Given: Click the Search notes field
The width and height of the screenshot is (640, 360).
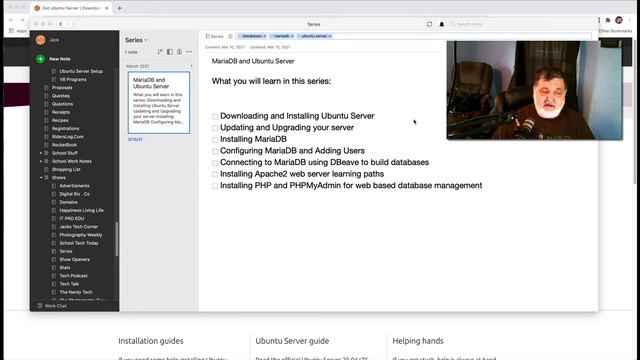Looking at the screenshot, I should pyautogui.click(x=500, y=24).
